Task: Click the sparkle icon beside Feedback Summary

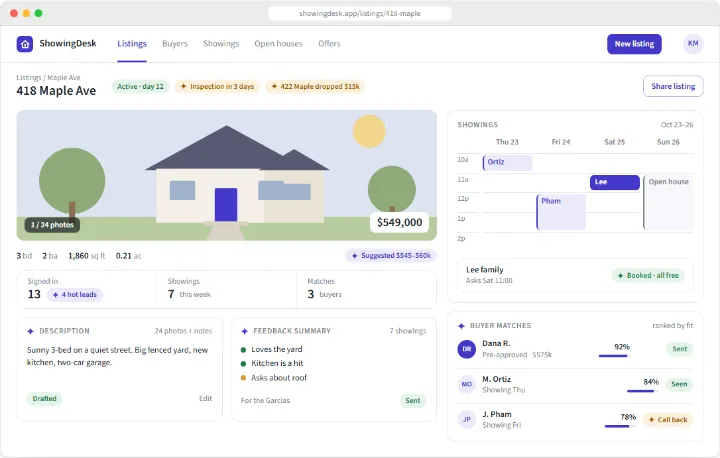Action: click(245, 331)
